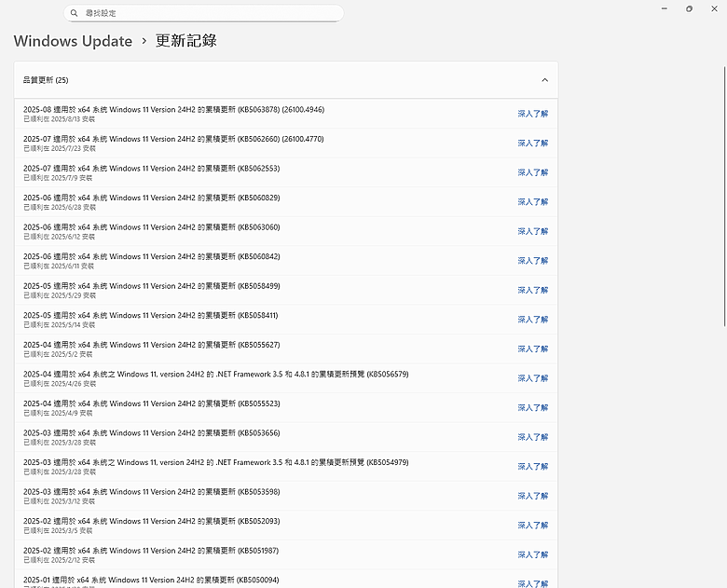This screenshot has height=588, width=727.
Task: Collapse the 品質更新 (25) section chevron
Action: click(x=545, y=80)
